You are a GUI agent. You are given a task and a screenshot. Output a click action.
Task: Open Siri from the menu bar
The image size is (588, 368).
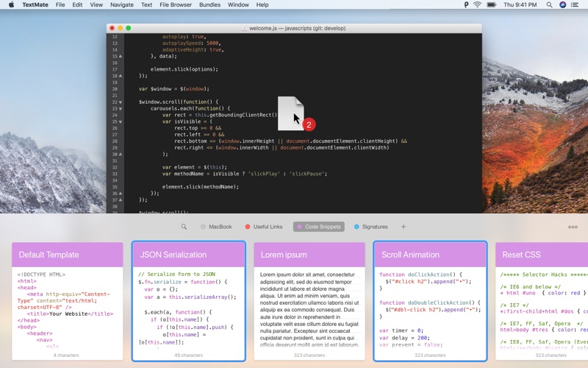pos(562,5)
